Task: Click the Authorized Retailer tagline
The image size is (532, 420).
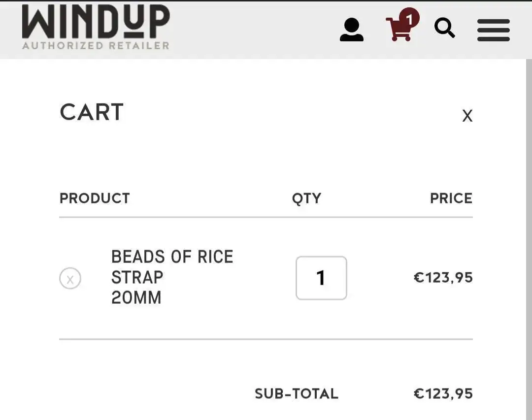Action: (x=96, y=46)
